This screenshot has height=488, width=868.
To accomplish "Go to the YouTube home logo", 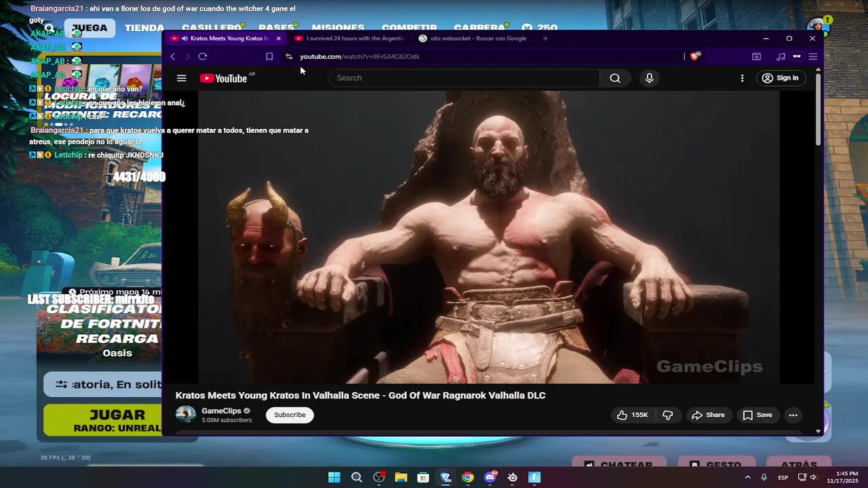I will 224,78.
